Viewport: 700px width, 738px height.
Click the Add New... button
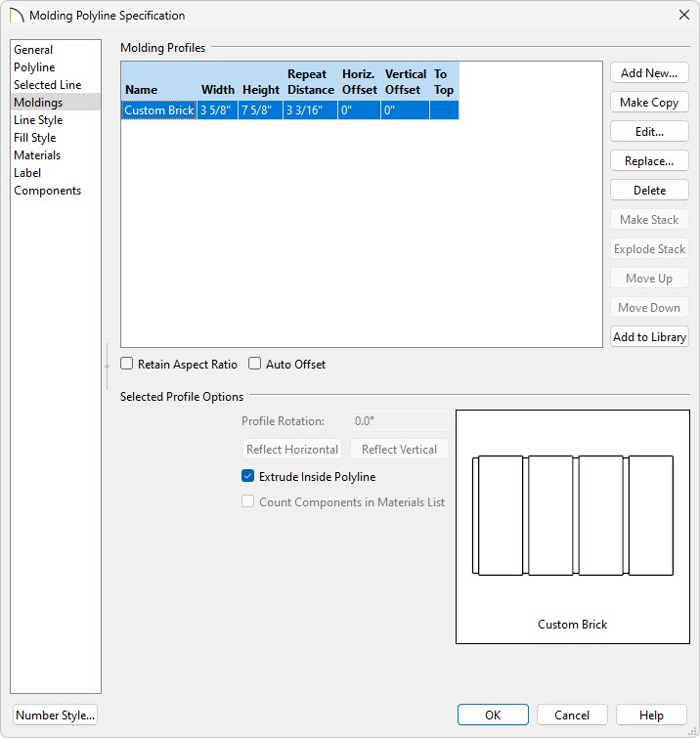click(x=649, y=73)
